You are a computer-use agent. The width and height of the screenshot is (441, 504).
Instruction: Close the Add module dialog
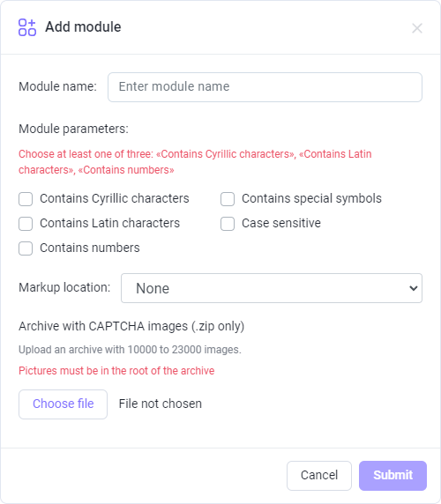(417, 28)
